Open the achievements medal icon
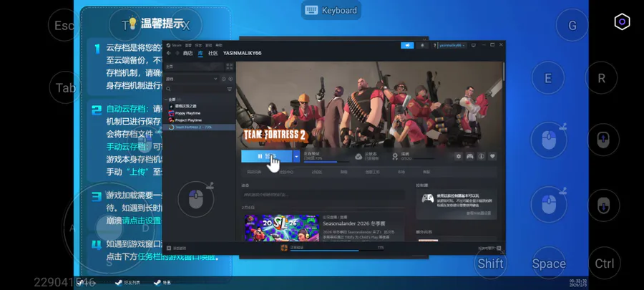The width and height of the screenshot is (644, 290). coord(395,156)
